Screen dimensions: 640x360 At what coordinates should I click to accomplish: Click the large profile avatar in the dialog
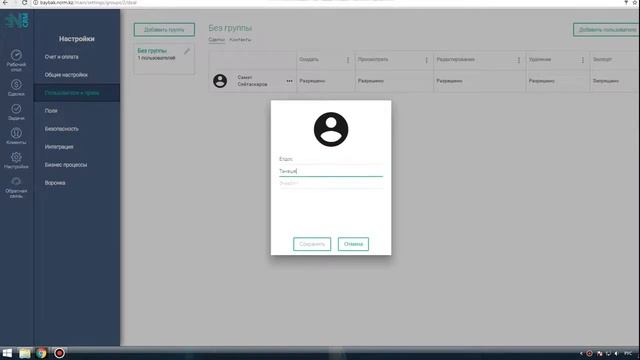[x=331, y=129]
